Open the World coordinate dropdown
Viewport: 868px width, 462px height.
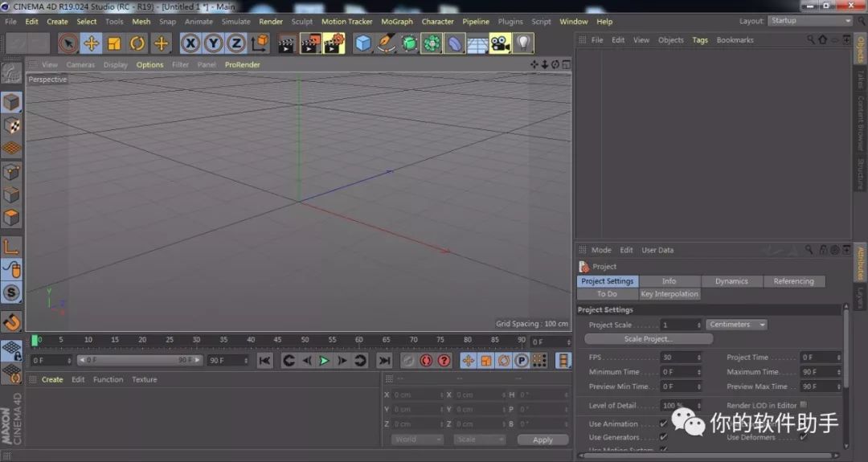(417, 440)
